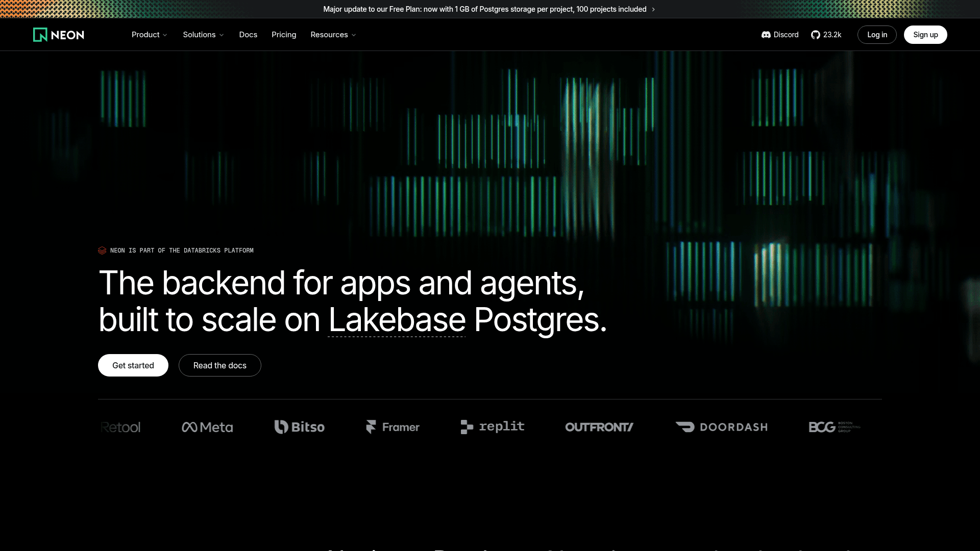This screenshot has width=980, height=551.
Task: Click the Databricks icon beside the platform tagline
Action: [102, 251]
